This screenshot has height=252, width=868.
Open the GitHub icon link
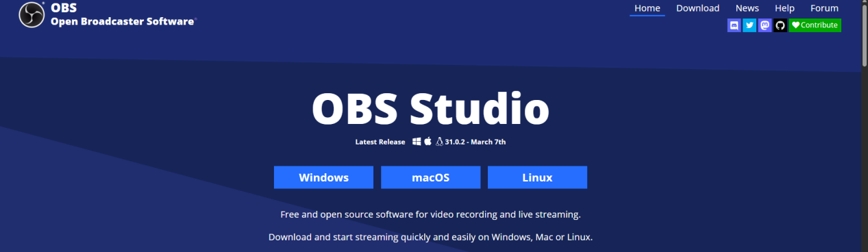[x=780, y=25]
